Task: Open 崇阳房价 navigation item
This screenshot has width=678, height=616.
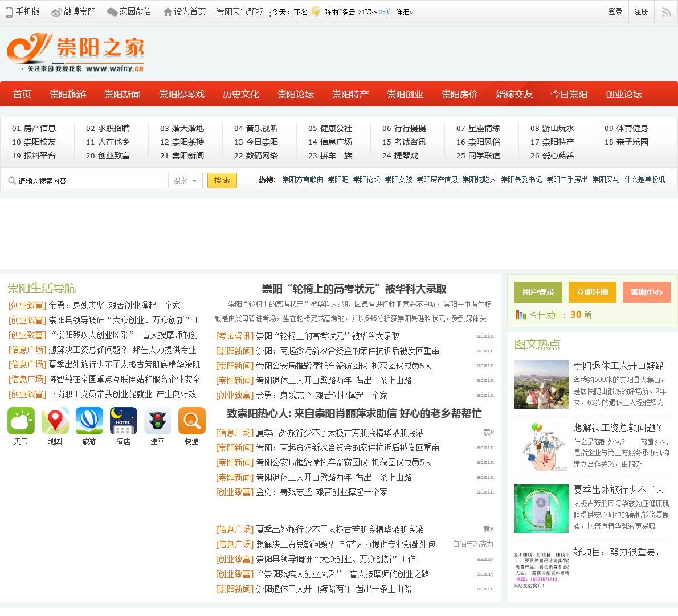Action: pos(460,94)
